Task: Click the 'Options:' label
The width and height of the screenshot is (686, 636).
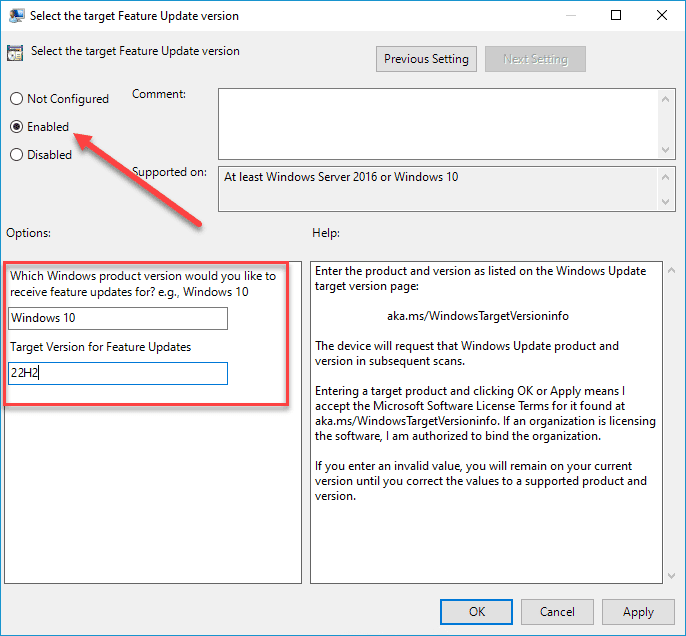Action: click(28, 233)
